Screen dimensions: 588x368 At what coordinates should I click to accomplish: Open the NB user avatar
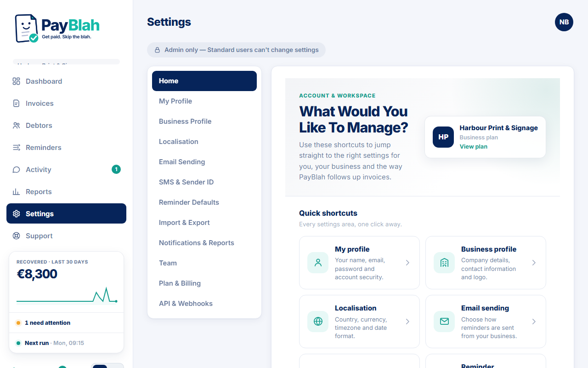pos(564,22)
